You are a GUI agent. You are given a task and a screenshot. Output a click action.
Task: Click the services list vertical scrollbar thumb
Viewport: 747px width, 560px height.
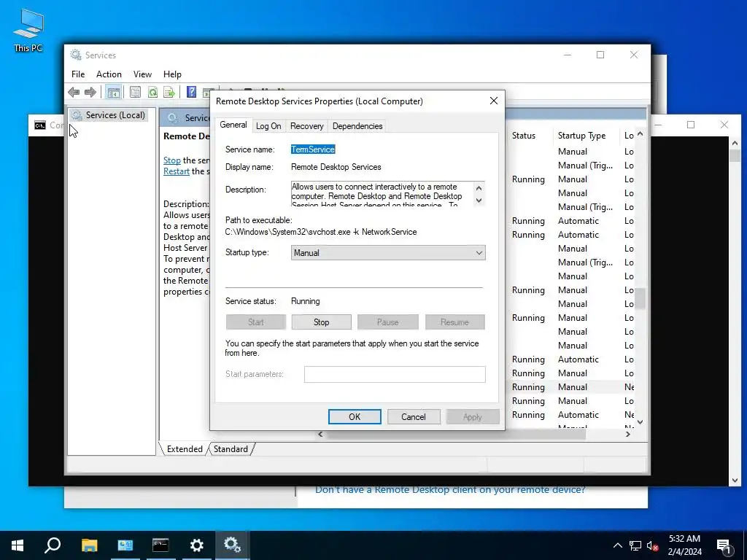pos(640,298)
